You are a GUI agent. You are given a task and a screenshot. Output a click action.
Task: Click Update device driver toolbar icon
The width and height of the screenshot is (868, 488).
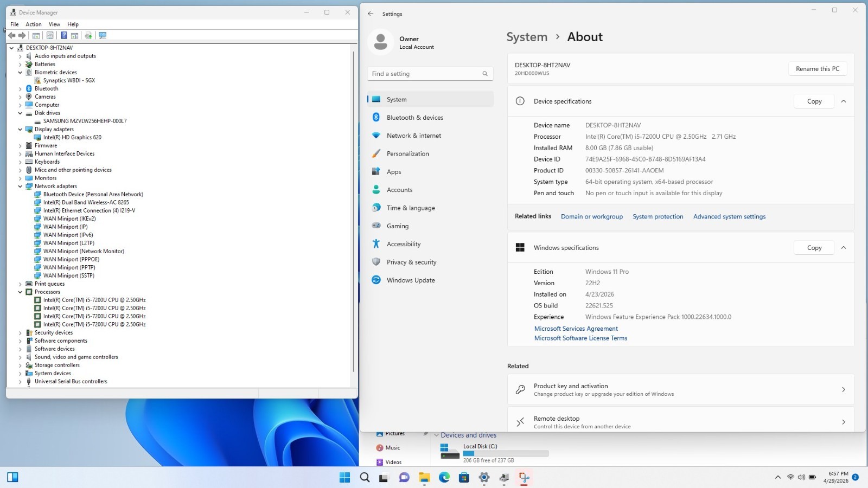coord(88,35)
